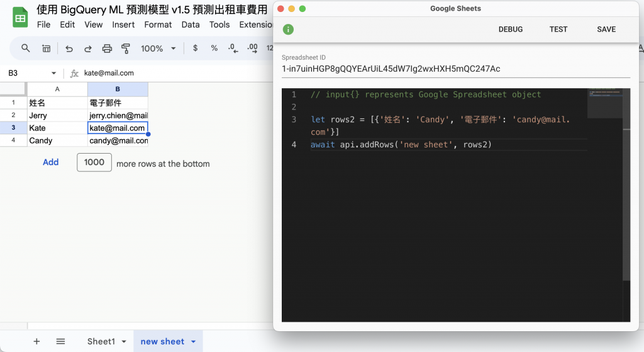644x352 pixels.
Task: Click the select-all corner of grid
Action: tap(13, 89)
